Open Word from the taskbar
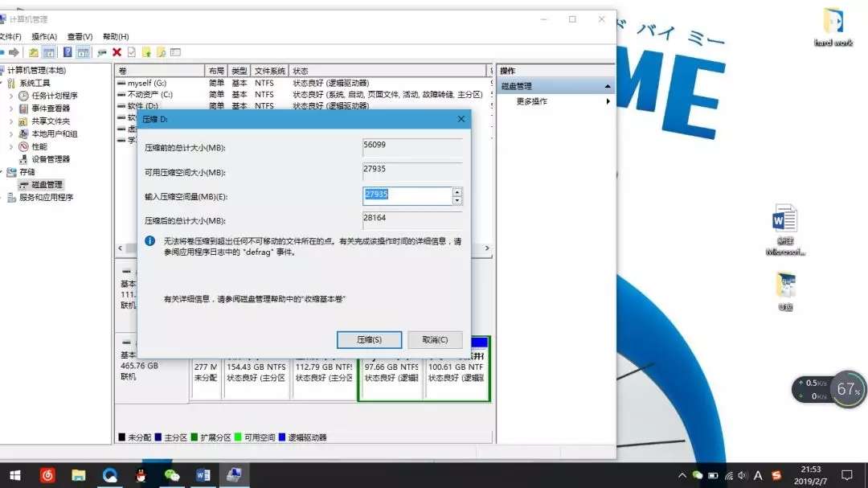The height and width of the screenshot is (488, 868). [203, 474]
